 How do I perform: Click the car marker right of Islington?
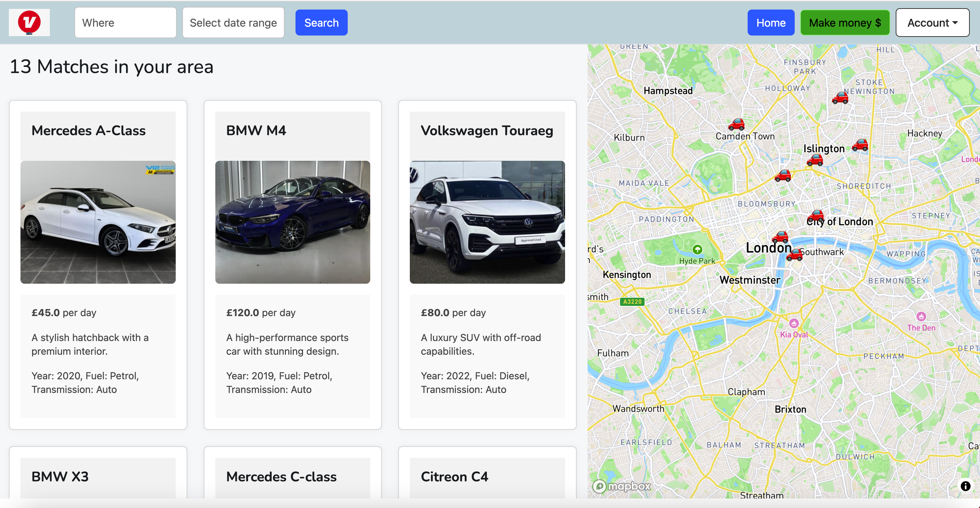coord(860,145)
